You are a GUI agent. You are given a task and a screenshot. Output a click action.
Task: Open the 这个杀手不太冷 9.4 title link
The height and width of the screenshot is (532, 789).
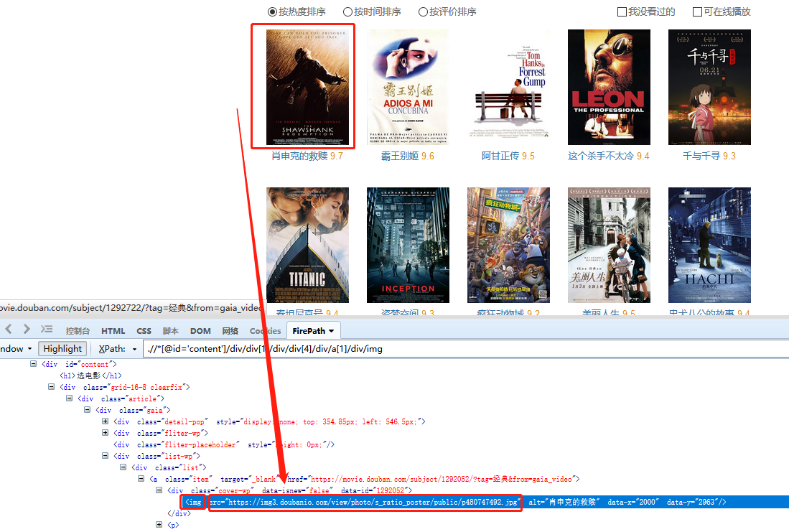pyautogui.click(x=609, y=156)
